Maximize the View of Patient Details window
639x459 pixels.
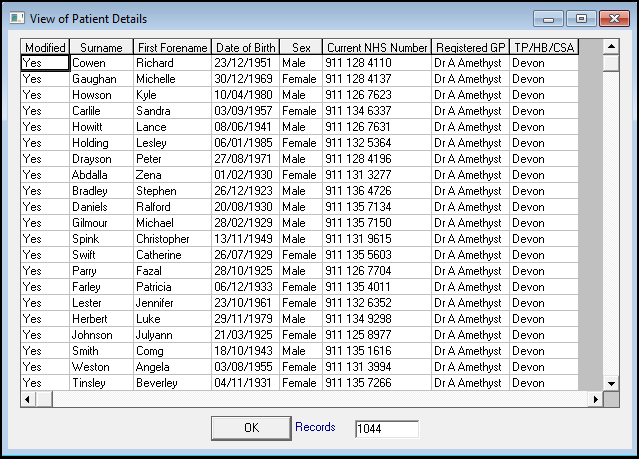(580, 18)
